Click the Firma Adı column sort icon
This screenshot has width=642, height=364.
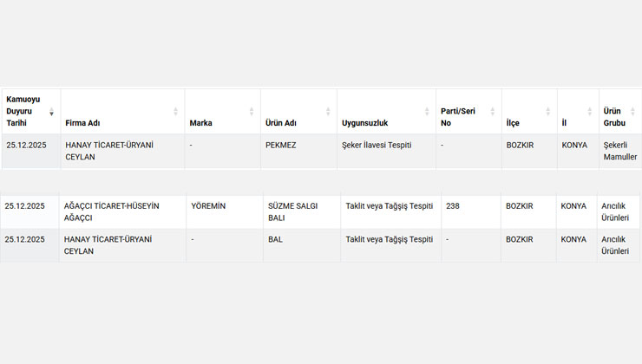click(175, 112)
